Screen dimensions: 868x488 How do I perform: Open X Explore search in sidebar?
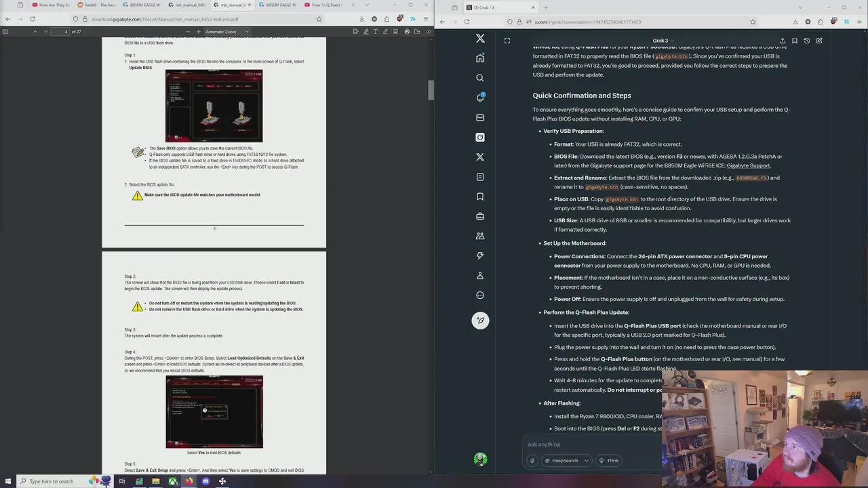click(x=480, y=78)
